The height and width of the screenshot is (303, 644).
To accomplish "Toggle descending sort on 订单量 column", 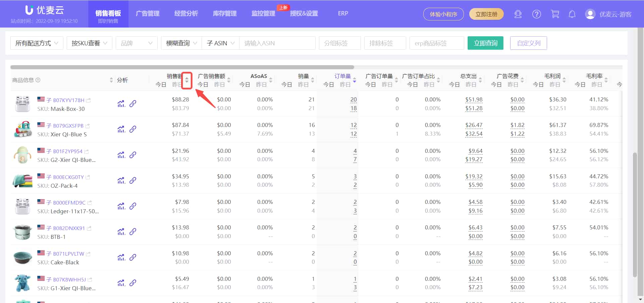I will coord(354,82).
